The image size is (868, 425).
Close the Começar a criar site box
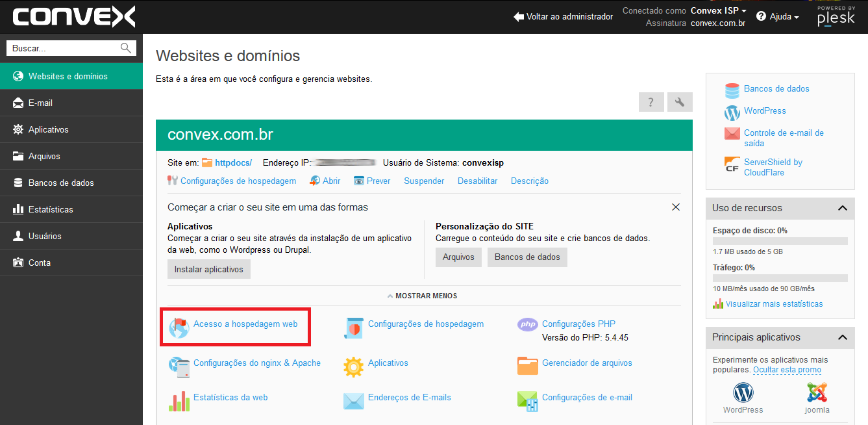point(676,207)
